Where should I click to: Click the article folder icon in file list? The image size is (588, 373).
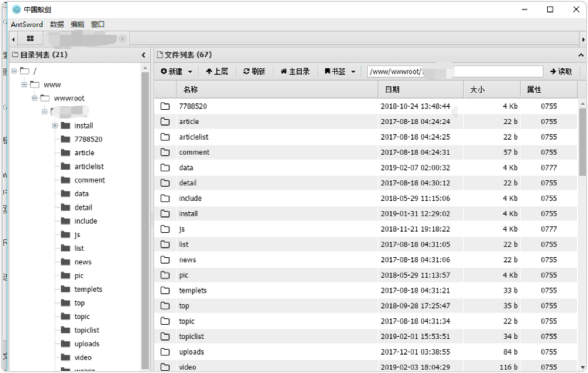pos(165,122)
